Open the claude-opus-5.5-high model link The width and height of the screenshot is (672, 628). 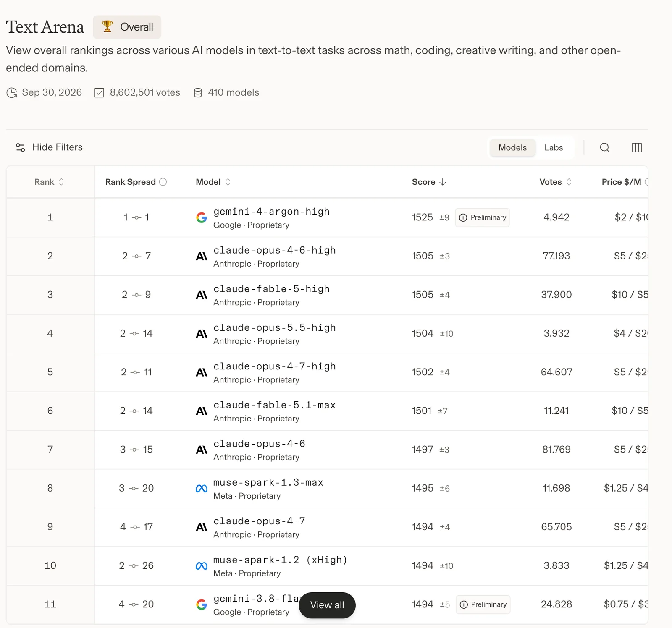click(x=274, y=327)
